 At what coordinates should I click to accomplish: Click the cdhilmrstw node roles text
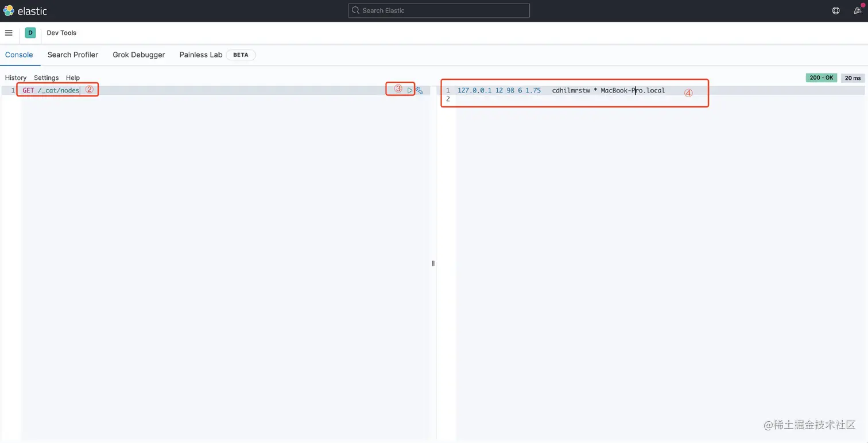click(571, 90)
